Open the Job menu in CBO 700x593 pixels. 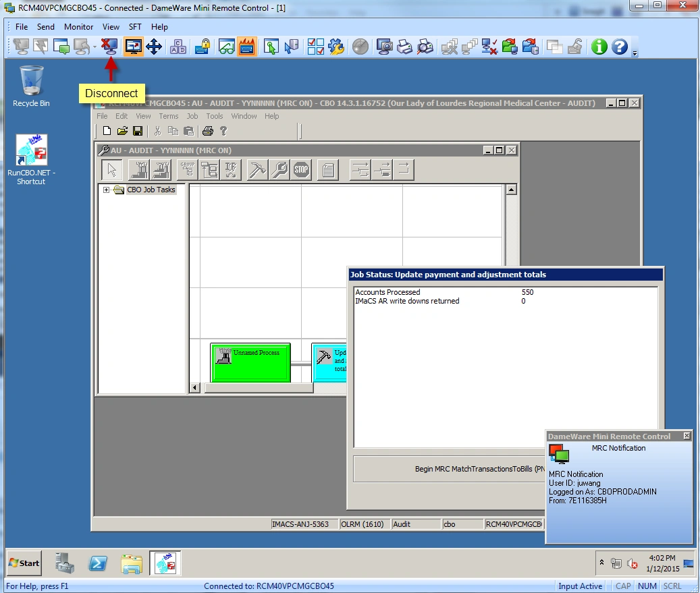click(x=192, y=116)
